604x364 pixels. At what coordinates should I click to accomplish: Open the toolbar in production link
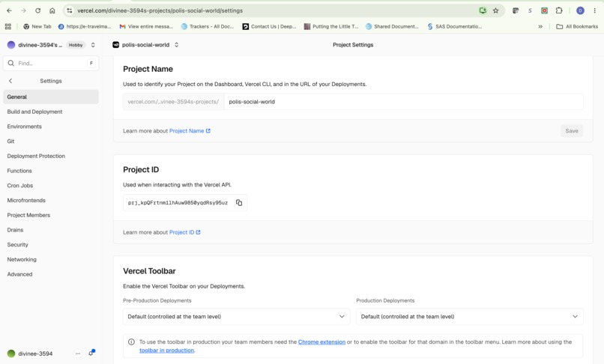(167, 350)
